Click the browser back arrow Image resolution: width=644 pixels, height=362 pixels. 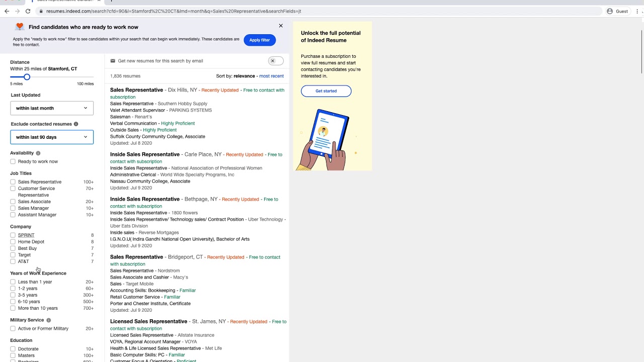pos(7,11)
